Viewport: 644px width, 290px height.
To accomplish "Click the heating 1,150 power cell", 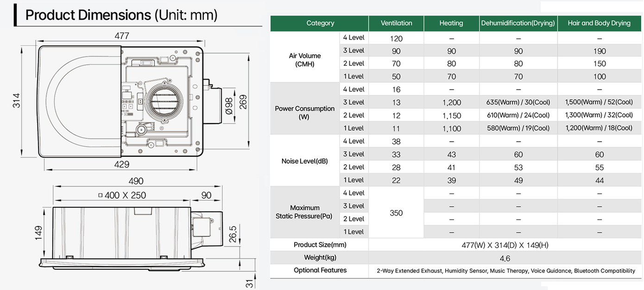I will click(x=452, y=116).
